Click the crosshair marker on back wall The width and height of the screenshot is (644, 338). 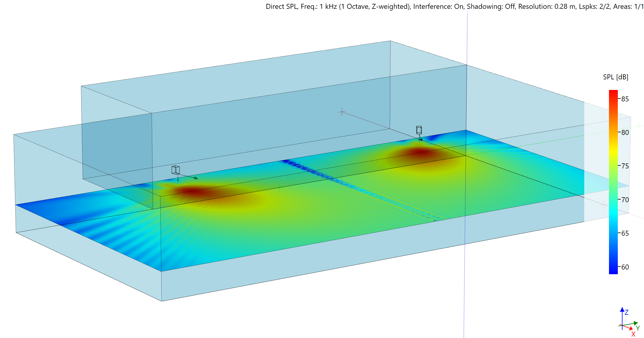pyautogui.click(x=341, y=111)
